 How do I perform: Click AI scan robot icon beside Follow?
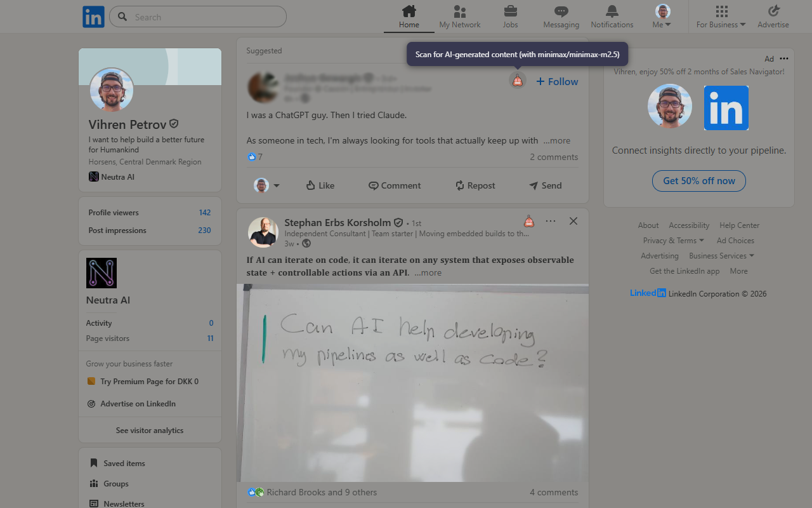518,81
